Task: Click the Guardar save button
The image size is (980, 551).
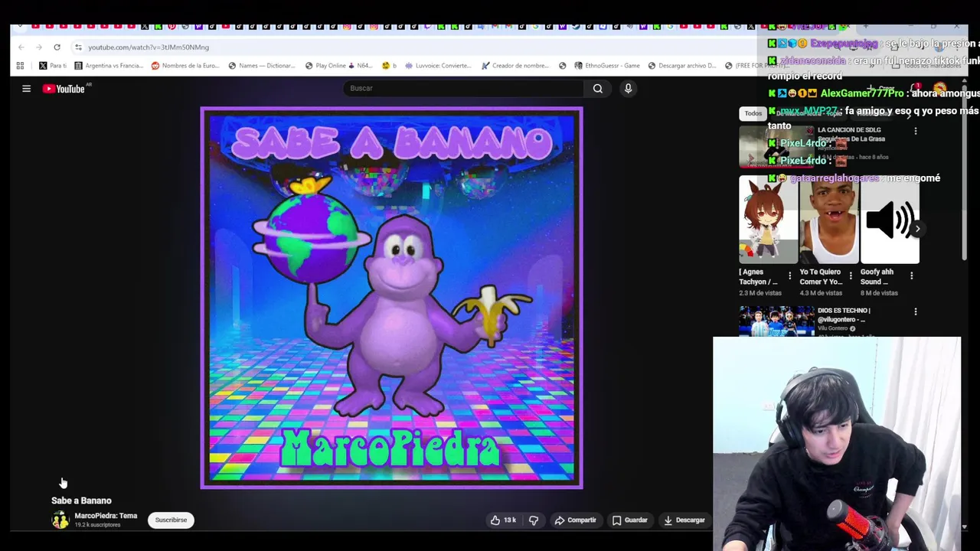Action: (x=629, y=520)
